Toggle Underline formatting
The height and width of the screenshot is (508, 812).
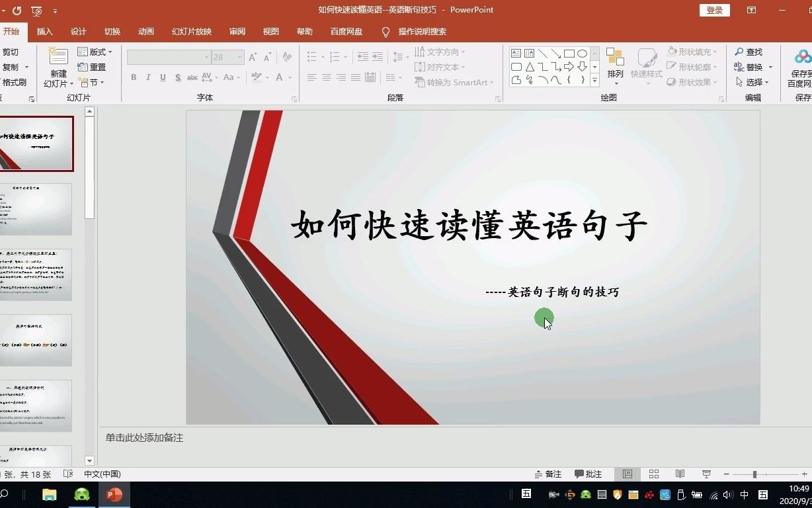pyautogui.click(x=162, y=77)
